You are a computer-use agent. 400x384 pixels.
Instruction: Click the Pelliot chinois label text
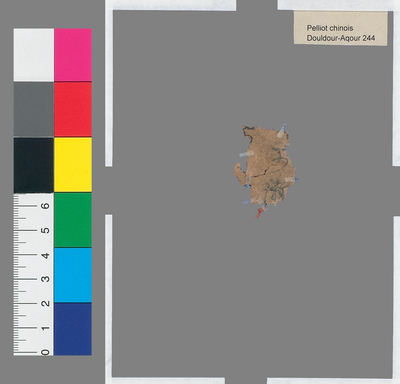[330, 28]
